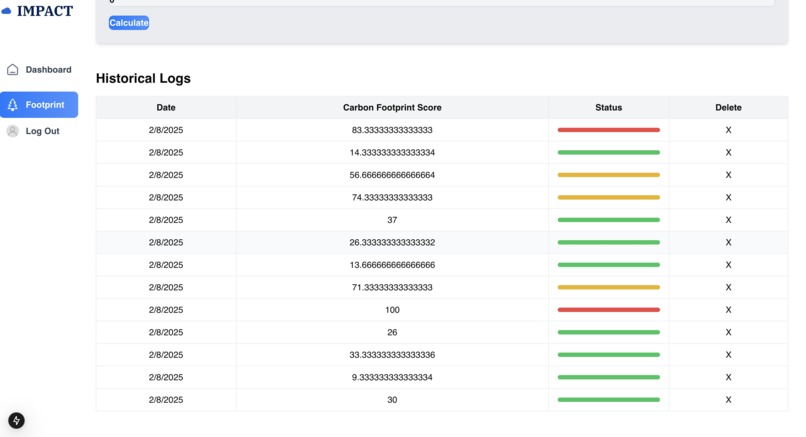Click the red status bar for score 83.33

(608, 130)
